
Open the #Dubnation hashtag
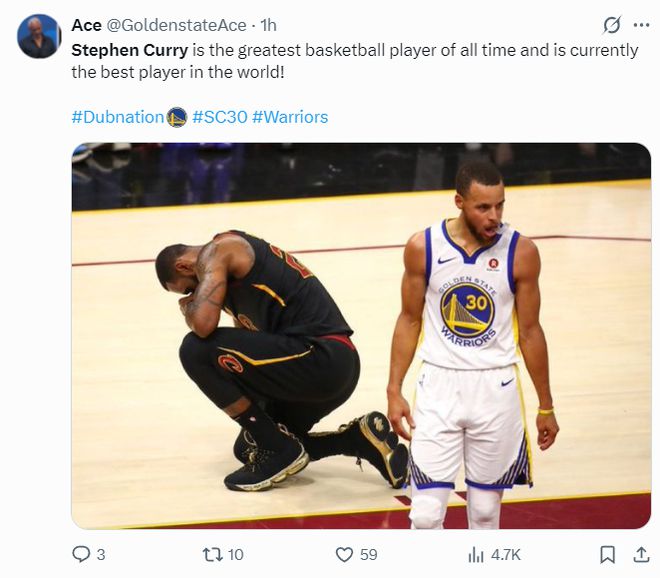[117, 117]
